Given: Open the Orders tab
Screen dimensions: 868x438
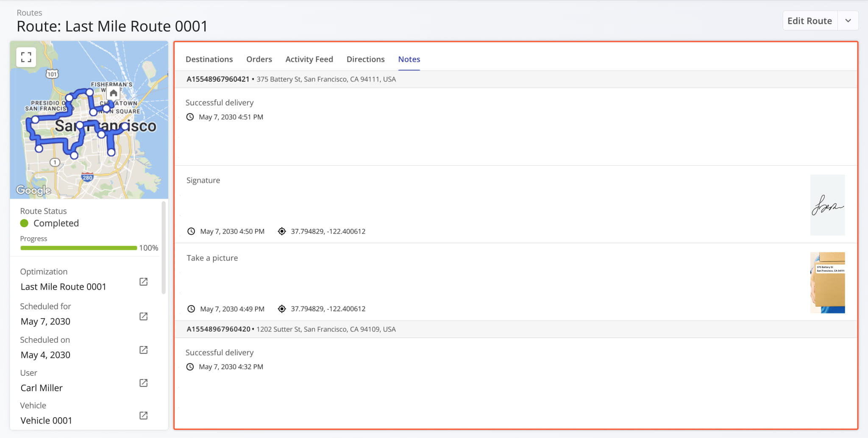Looking at the screenshot, I should point(259,59).
